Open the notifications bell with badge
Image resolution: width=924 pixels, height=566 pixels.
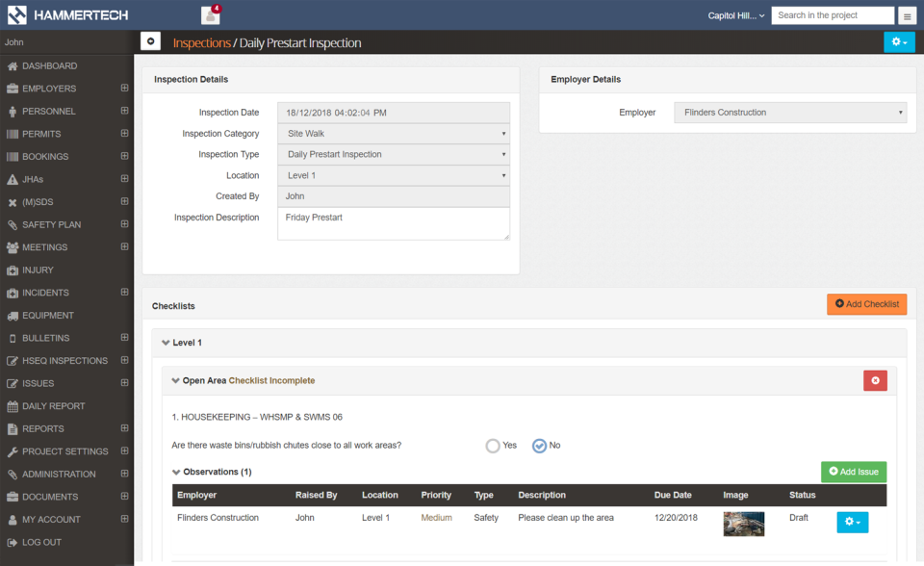pyautogui.click(x=211, y=14)
